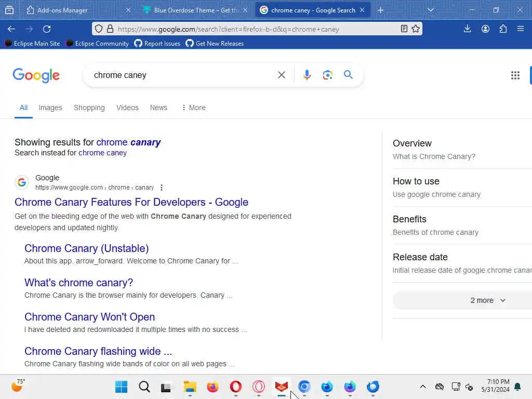This screenshot has height=399, width=532.
Task: Select the News search tab
Action: [158, 108]
